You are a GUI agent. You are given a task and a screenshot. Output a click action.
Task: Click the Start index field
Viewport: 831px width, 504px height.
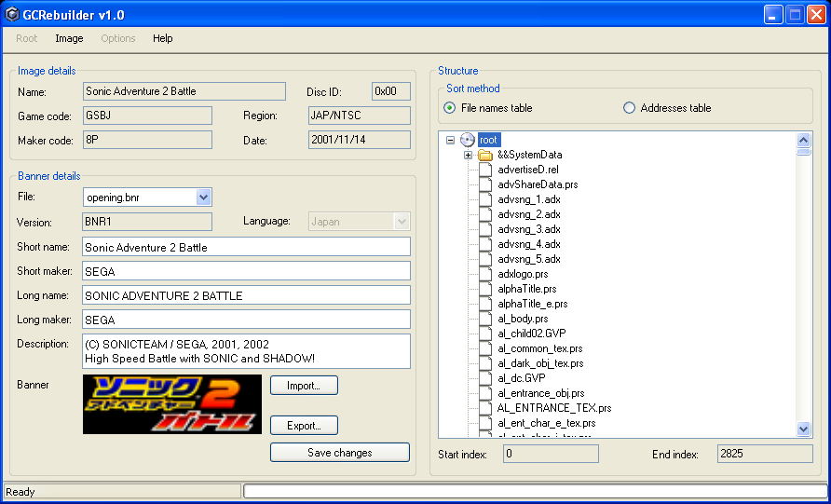tap(551, 454)
